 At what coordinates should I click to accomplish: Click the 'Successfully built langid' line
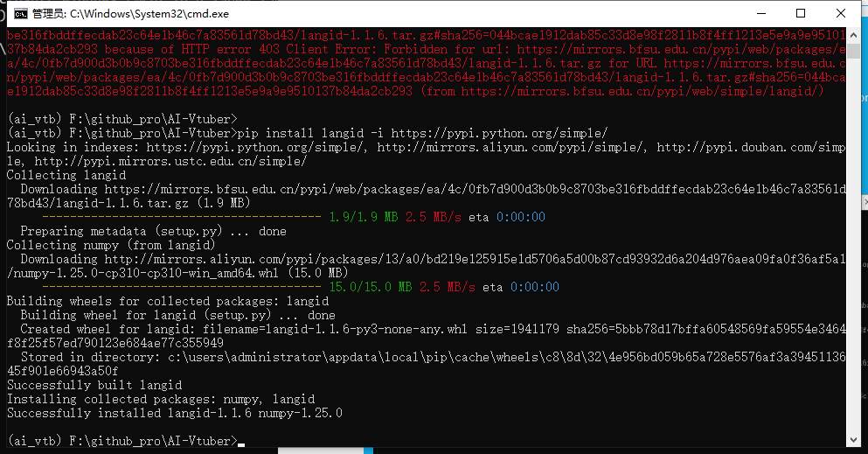pyautogui.click(x=94, y=385)
